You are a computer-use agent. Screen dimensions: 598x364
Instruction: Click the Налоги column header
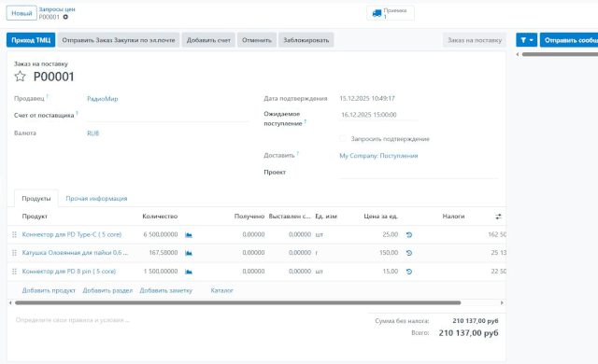tap(453, 217)
